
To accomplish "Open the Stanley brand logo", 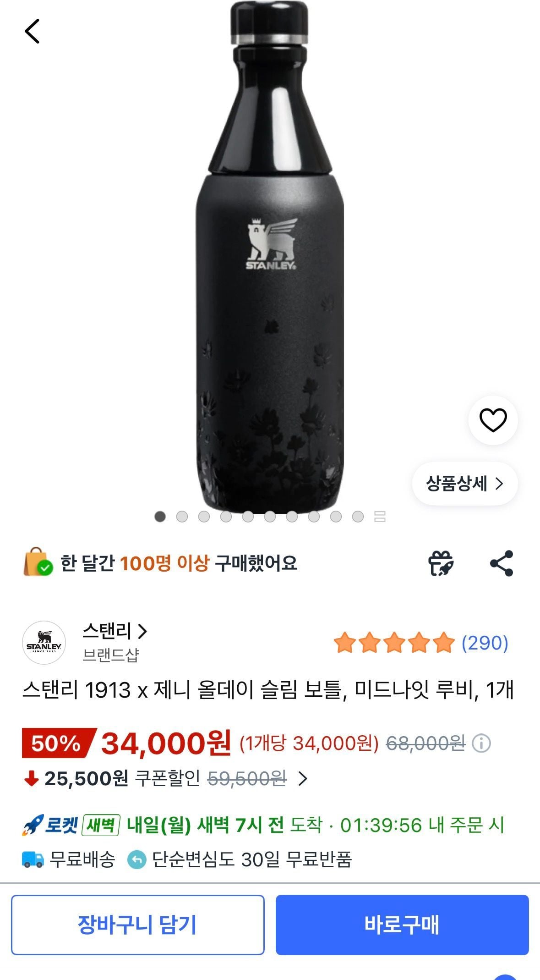I will click(x=44, y=643).
